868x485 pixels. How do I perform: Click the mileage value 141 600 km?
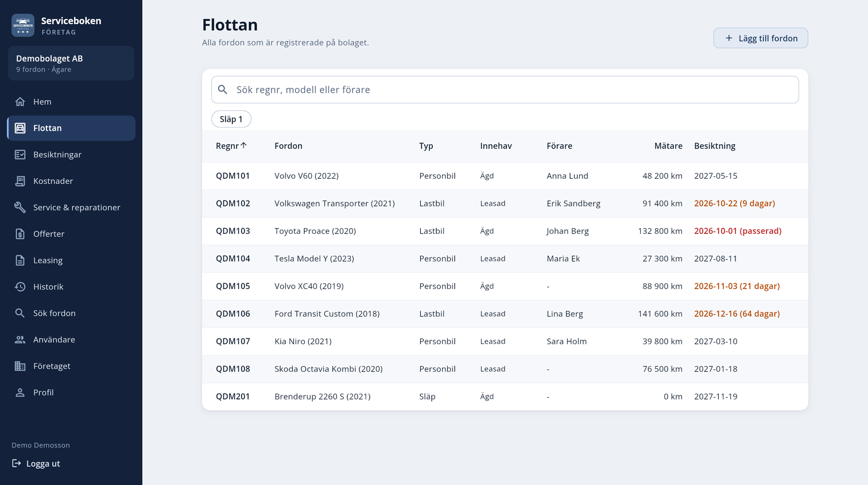(x=660, y=314)
